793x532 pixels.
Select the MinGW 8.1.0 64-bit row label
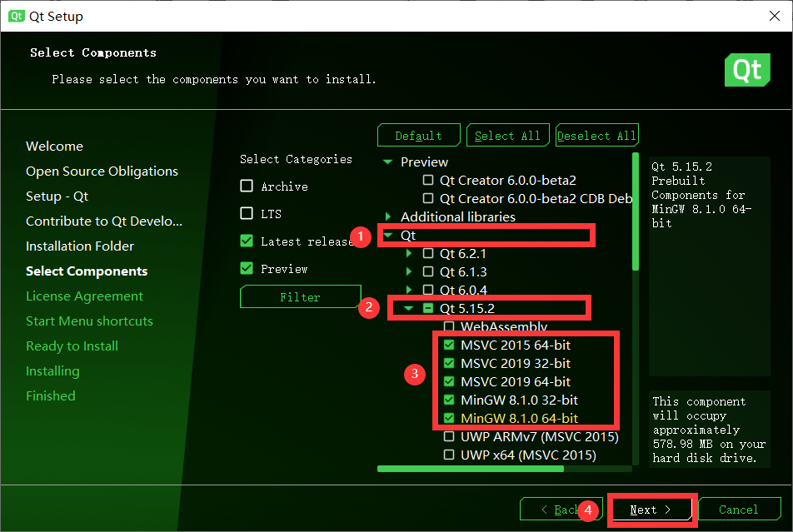click(520, 418)
